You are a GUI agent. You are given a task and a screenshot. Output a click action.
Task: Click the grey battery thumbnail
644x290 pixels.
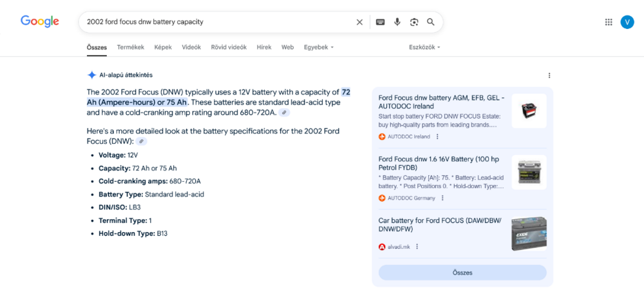(529, 172)
